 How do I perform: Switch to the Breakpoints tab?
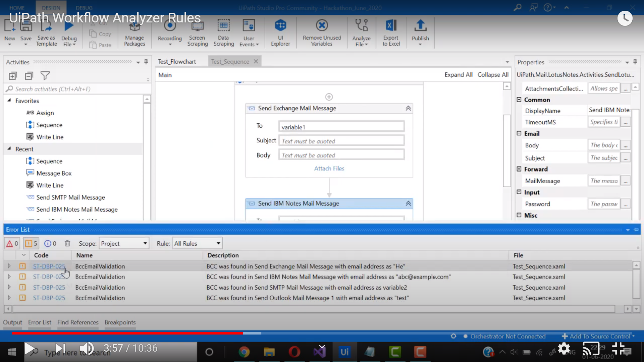point(120,322)
